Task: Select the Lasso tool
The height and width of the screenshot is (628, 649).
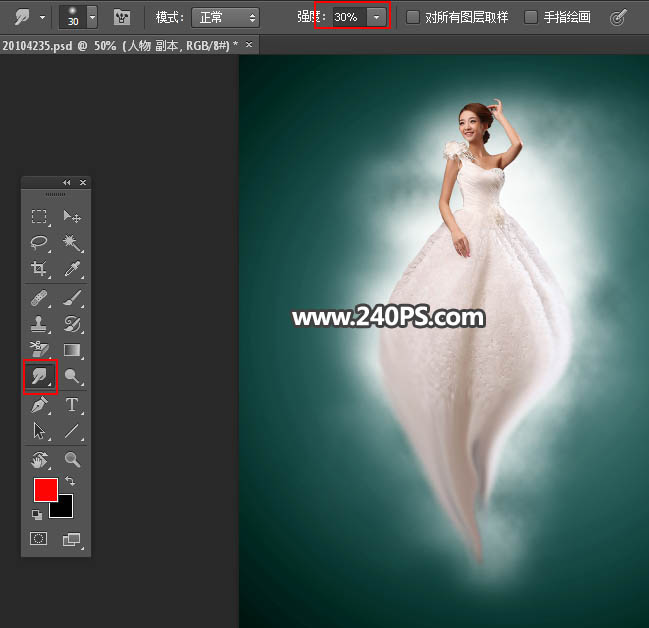Action: click(39, 242)
